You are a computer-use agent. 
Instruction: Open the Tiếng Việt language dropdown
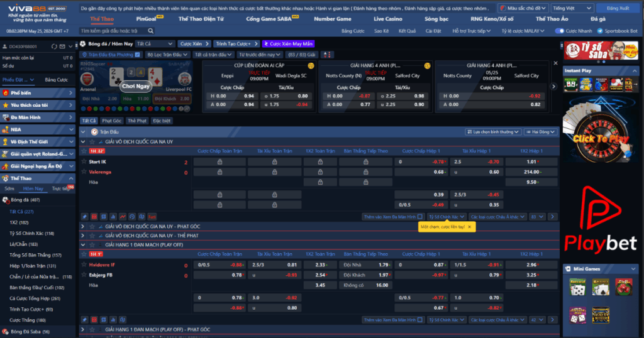pos(572,8)
